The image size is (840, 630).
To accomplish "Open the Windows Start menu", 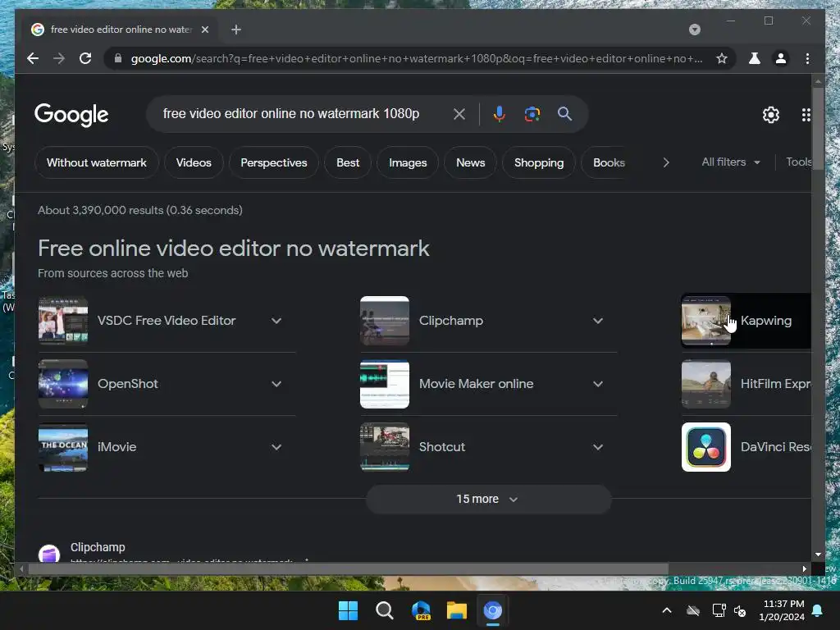I will [348, 610].
